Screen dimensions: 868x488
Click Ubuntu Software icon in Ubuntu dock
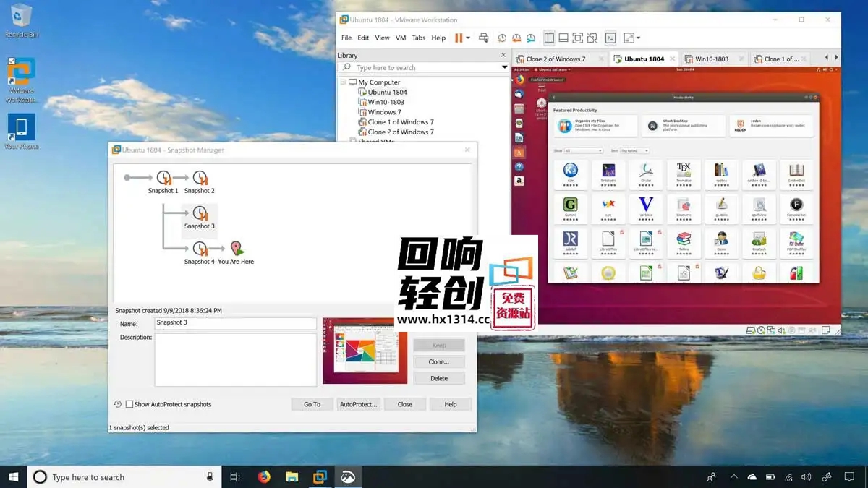coord(519,153)
